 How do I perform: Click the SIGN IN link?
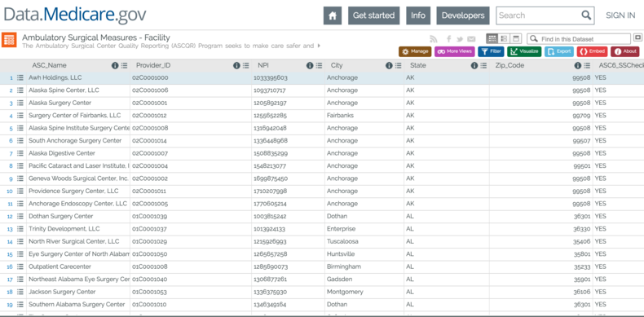click(620, 15)
